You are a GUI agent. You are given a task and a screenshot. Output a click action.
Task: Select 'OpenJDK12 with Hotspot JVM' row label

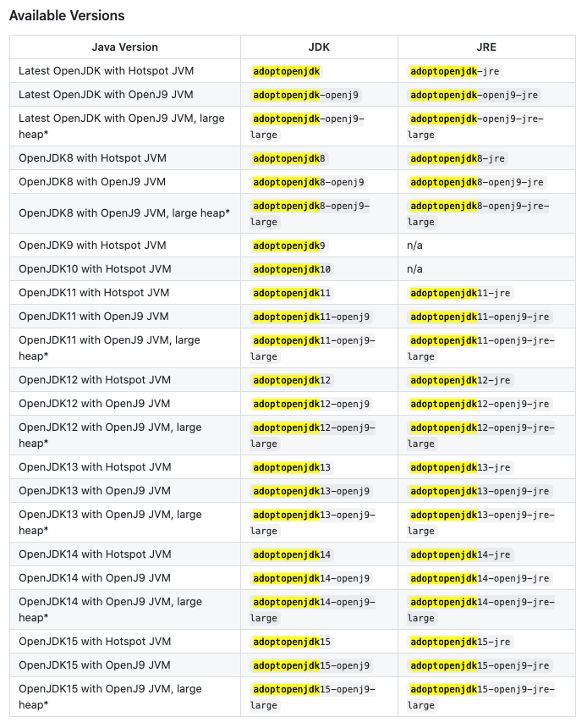[95, 380]
